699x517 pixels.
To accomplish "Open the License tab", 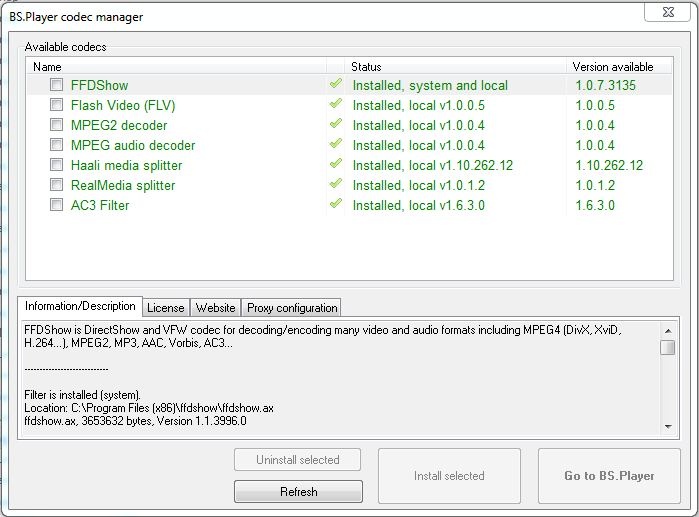I will 166,308.
